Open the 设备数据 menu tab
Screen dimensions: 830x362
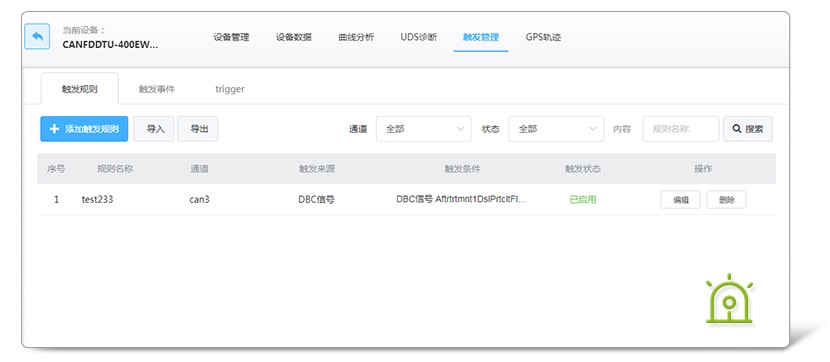(294, 37)
